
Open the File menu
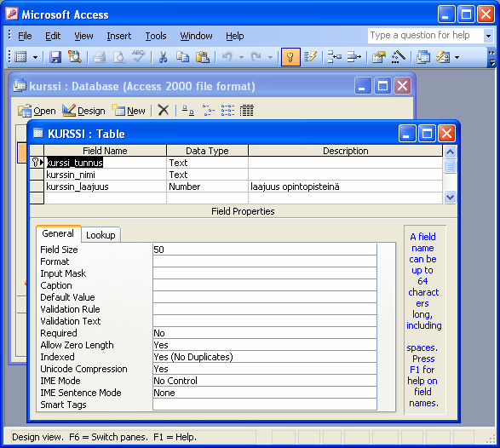coord(25,36)
